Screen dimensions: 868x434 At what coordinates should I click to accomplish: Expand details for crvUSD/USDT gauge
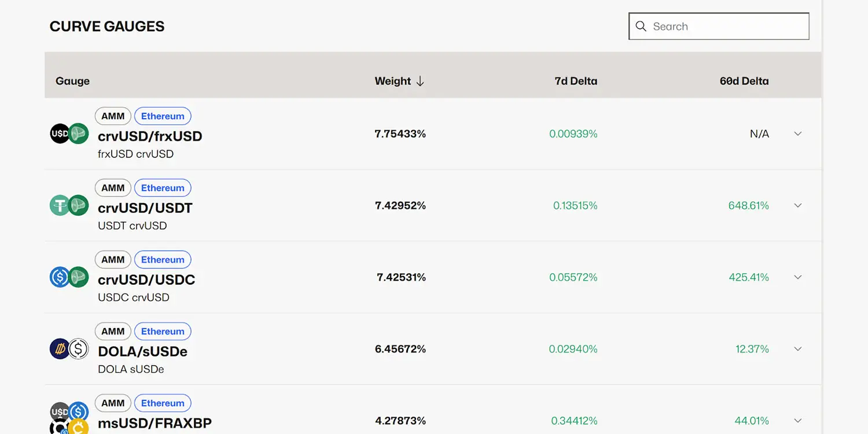pos(798,205)
